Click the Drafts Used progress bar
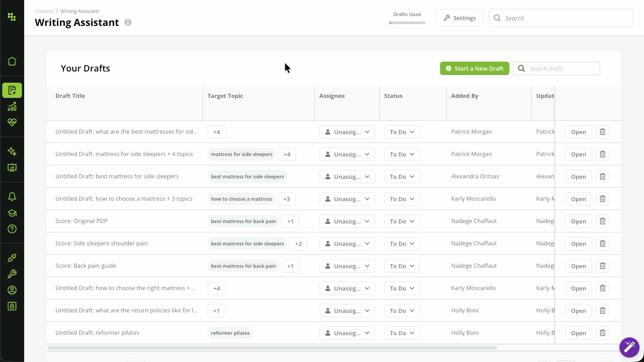 pyautogui.click(x=407, y=23)
